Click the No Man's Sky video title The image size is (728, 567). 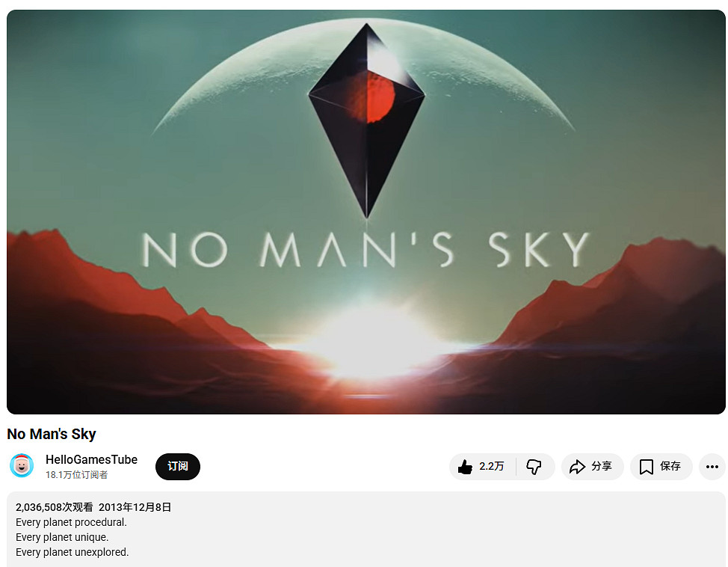pyautogui.click(x=52, y=434)
